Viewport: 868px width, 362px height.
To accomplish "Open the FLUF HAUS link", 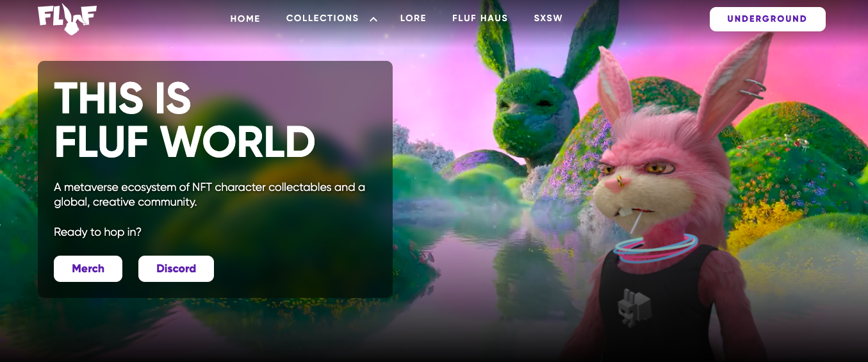I will 480,18.
